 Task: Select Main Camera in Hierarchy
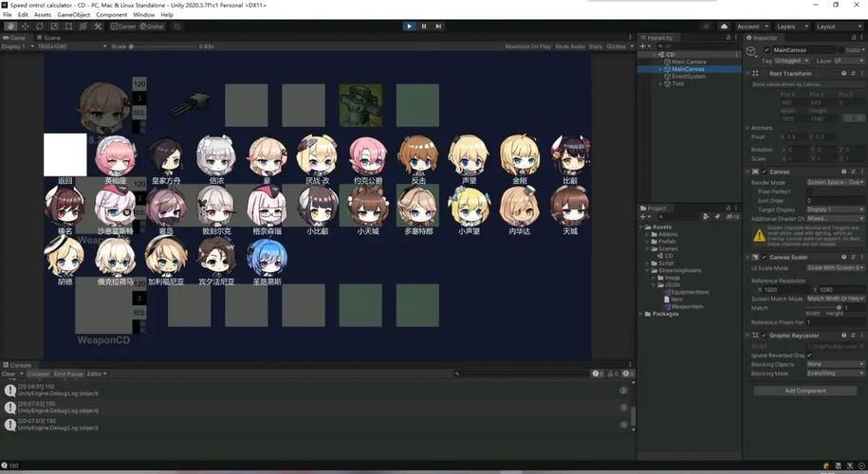[x=688, y=62]
